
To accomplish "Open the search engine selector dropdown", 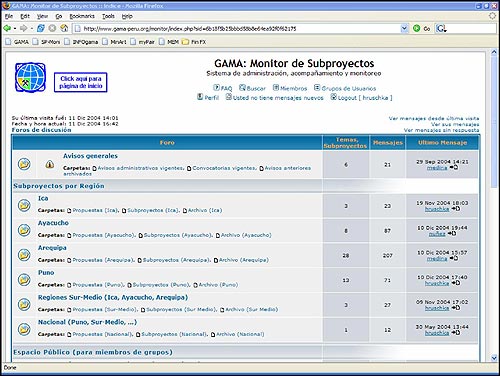I will pos(442,29).
